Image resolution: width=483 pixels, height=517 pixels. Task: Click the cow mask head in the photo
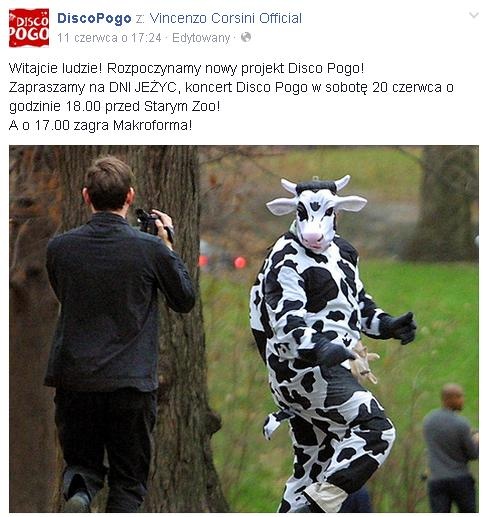click(316, 213)
